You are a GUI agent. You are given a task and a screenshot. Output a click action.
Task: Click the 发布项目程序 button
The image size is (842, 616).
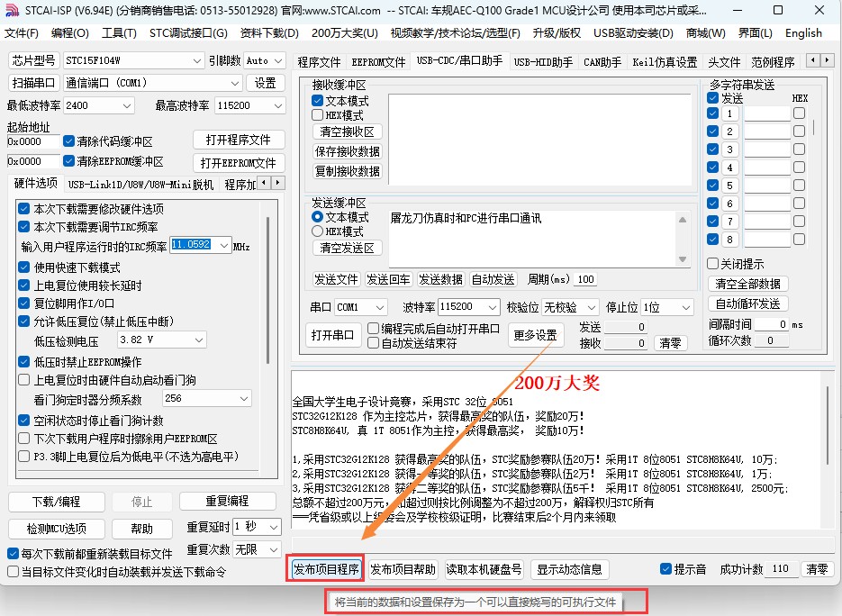pyautogui.click(x=326, y=569)
